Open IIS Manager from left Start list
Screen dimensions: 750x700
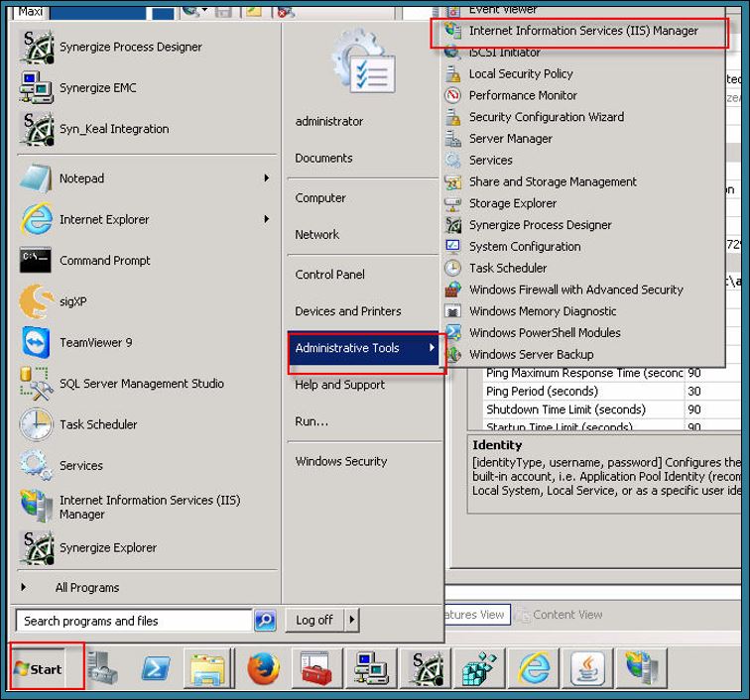click(x=147, y=507)
